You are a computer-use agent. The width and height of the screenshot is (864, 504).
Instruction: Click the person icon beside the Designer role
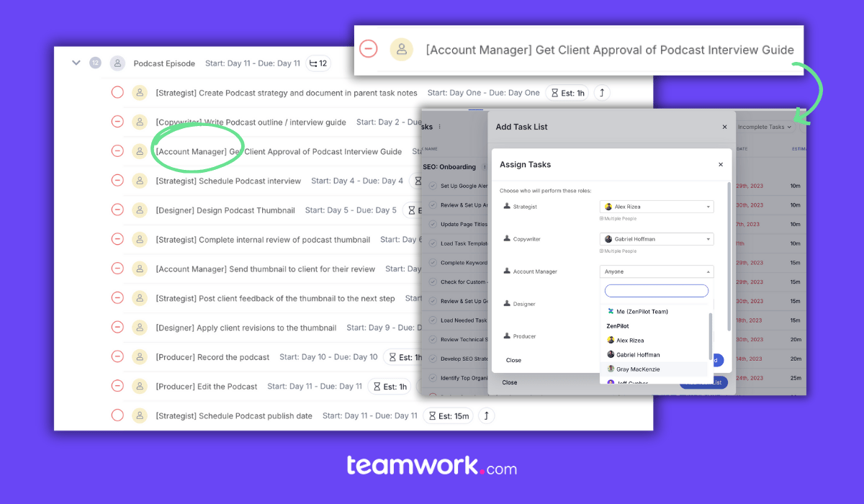[x=507, y=304]
